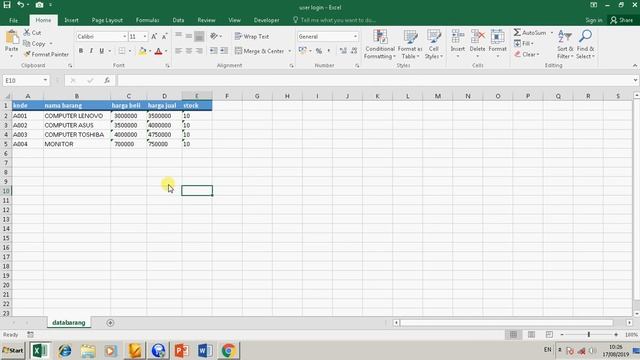Switch to Page Layout view in the status bar
Screen dimensions: 640x360
click(531, 335)
